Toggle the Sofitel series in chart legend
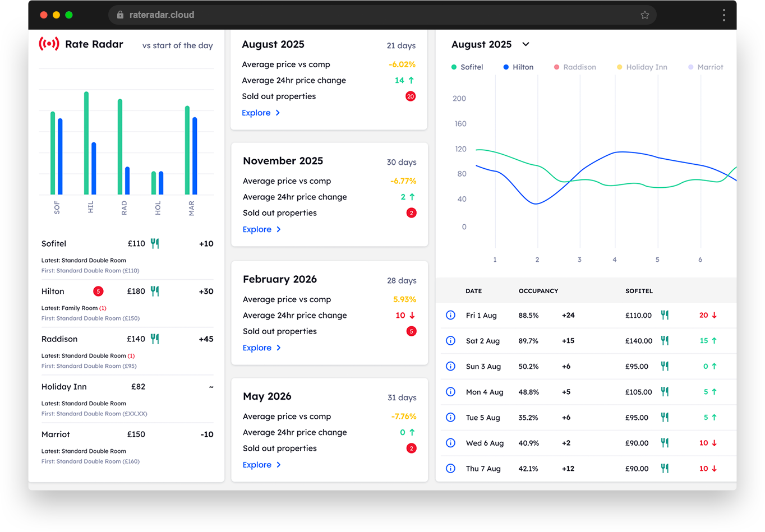This screenshot has width=765, height=532. [467, 67]
